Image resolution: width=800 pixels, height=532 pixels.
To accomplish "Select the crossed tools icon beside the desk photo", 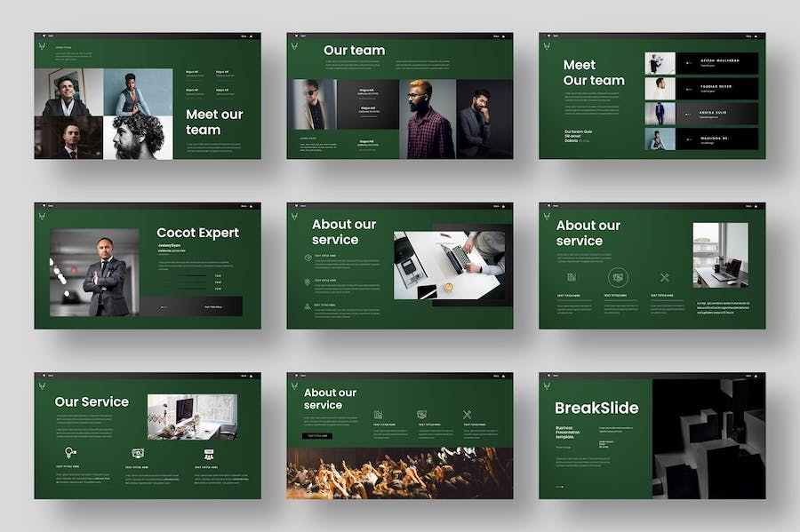I will click(x=664, y=277).
